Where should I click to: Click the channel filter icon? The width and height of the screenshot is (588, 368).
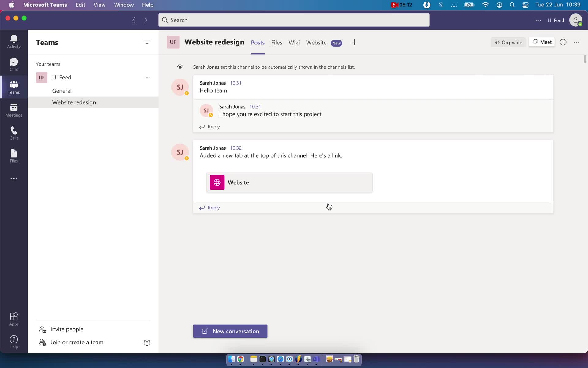point(147,42)
